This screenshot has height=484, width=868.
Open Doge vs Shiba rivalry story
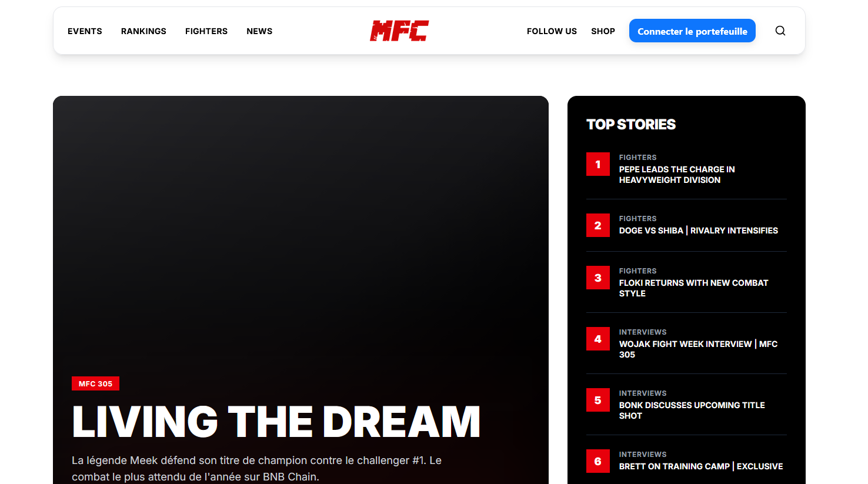point(698,231)
